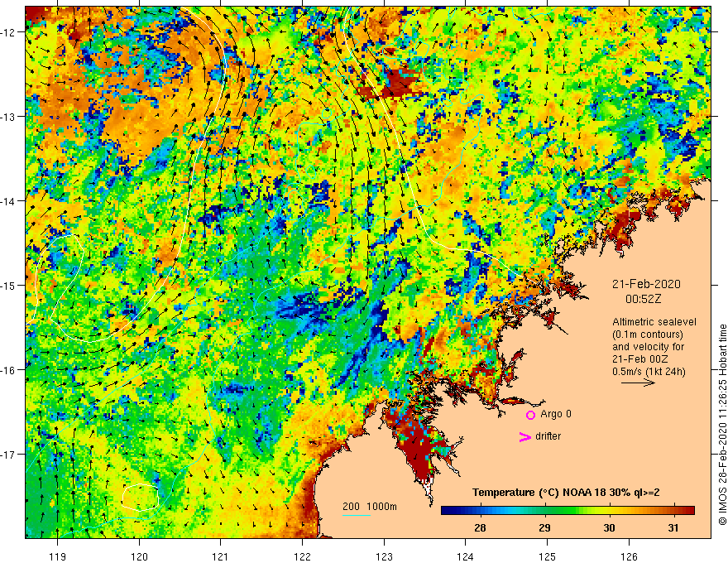Click longitude axis label '126'

(x=629, y=556)
